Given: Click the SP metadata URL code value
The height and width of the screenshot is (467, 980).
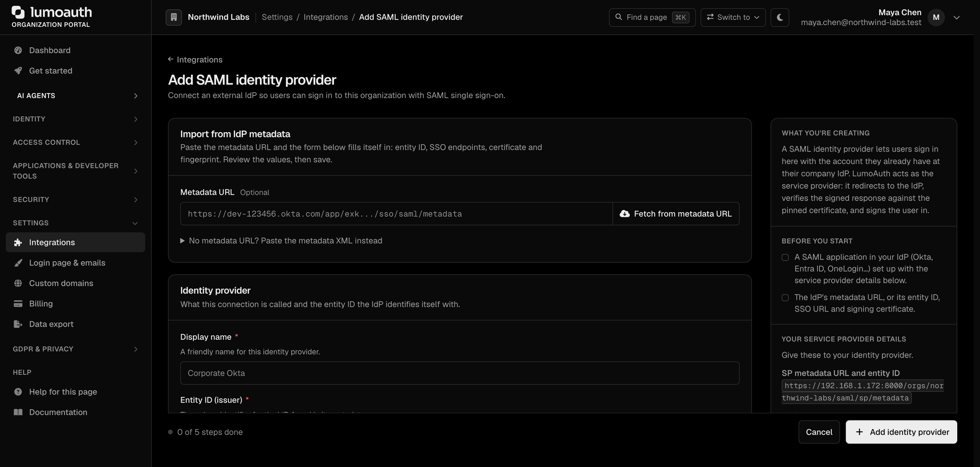Looking at the screenshot, I should pyautogui.click(x=862, y=392).
